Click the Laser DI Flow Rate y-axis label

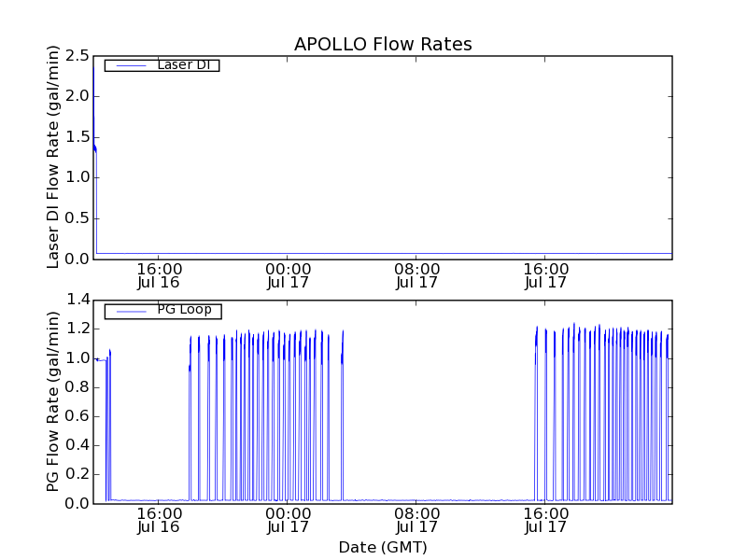[53, 157]
